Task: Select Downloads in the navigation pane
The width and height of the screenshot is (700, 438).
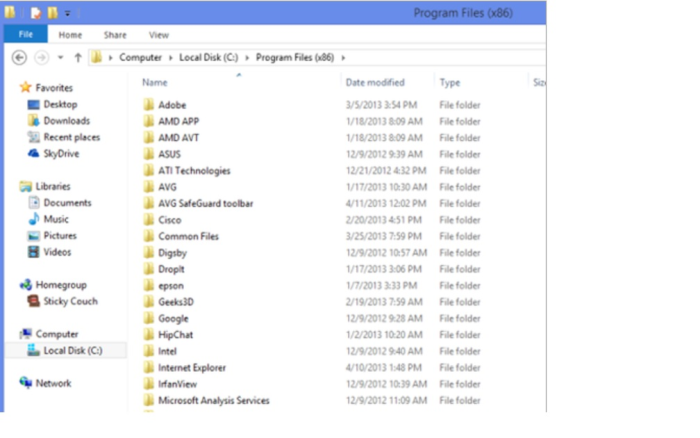Action: point(67,121)
